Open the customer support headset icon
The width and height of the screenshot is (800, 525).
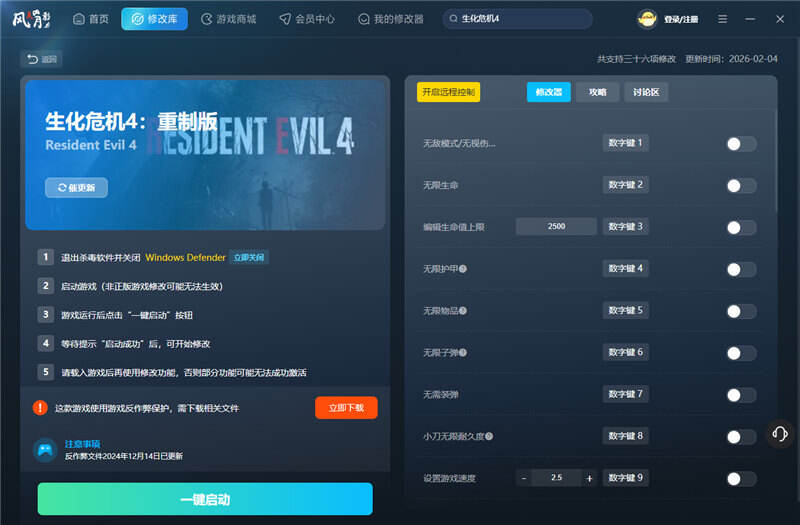pos(780,433)
